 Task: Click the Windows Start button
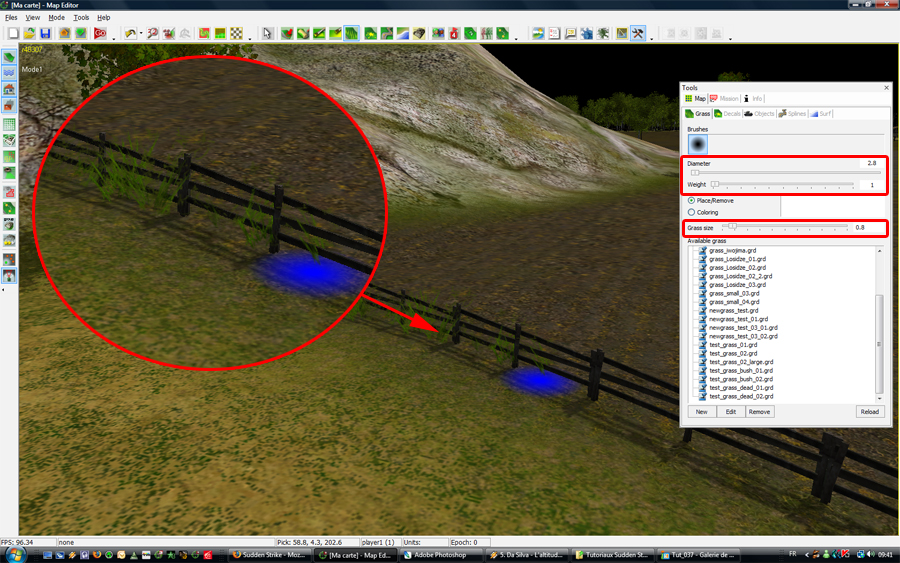pos(15,555)
